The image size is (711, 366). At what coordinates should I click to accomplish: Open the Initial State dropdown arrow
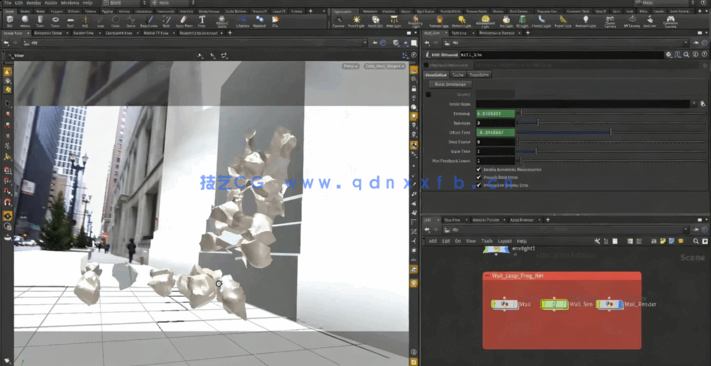694,104
